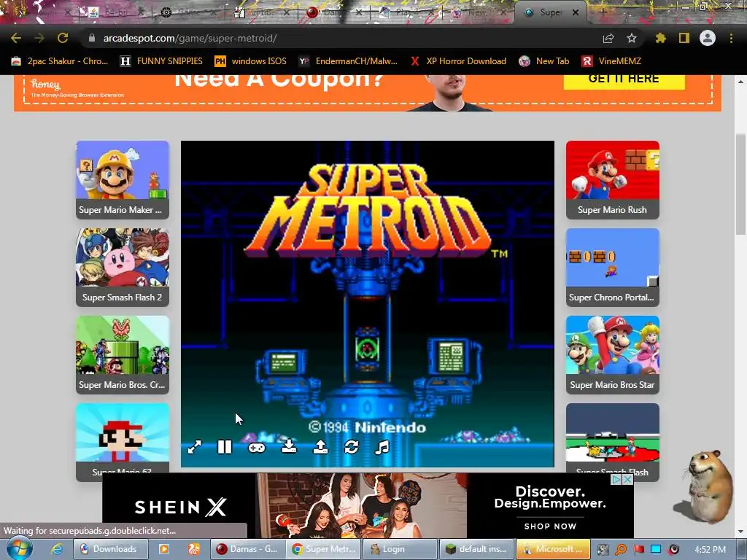Toggle fullscreen mode in the emulator
This screenshot has width=747, height=560.
[194, 447]
